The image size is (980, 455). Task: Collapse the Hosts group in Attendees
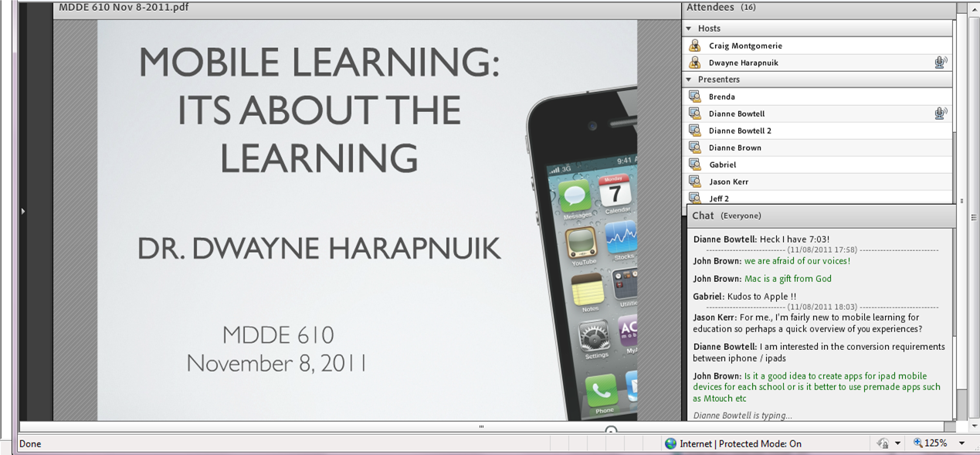pos(689,29)
